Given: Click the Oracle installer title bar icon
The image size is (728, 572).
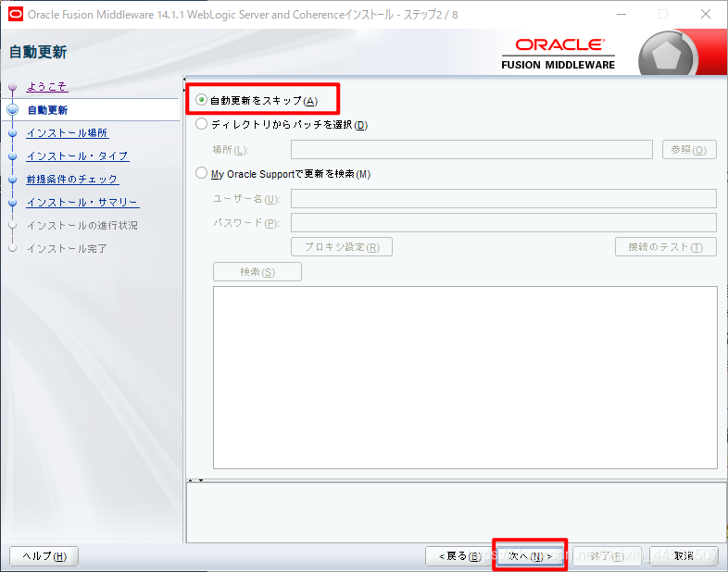Looking at the screenshot, I should pos(16,15).
